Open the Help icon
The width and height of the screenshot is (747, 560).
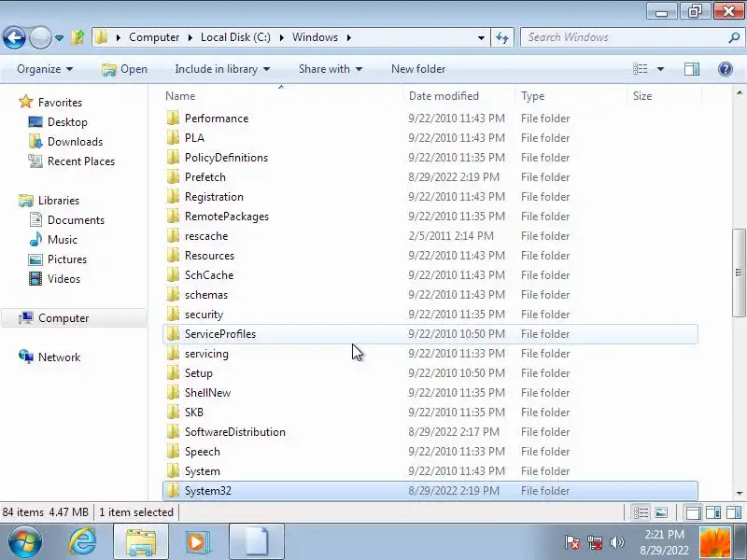[726, 69]
